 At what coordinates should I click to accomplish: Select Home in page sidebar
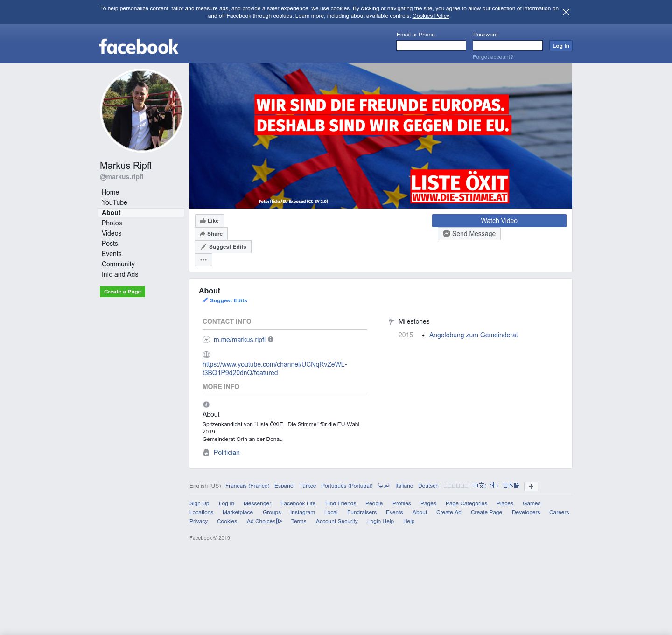(111, 192)
